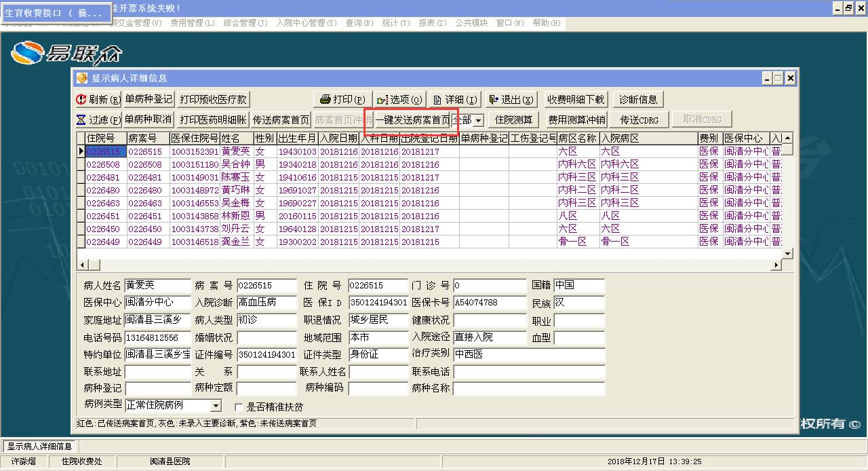
Task: Select patient name 黄巧琳 in table
Action: (x=236, y=190)
